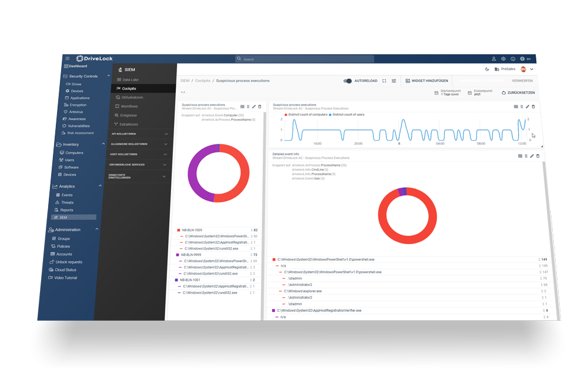Click the user avatar picture
Viewport: 588px width, 376px height.
pyautogui.click(x=523, y=69)
